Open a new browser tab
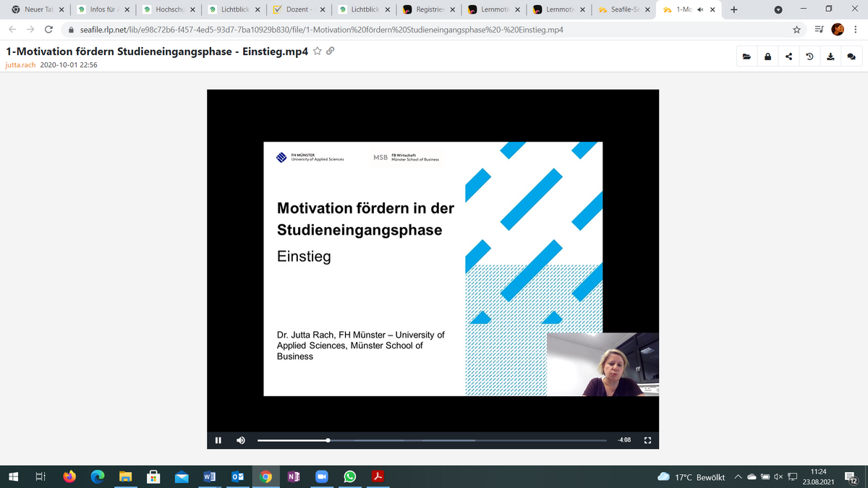 click(734, 10)
